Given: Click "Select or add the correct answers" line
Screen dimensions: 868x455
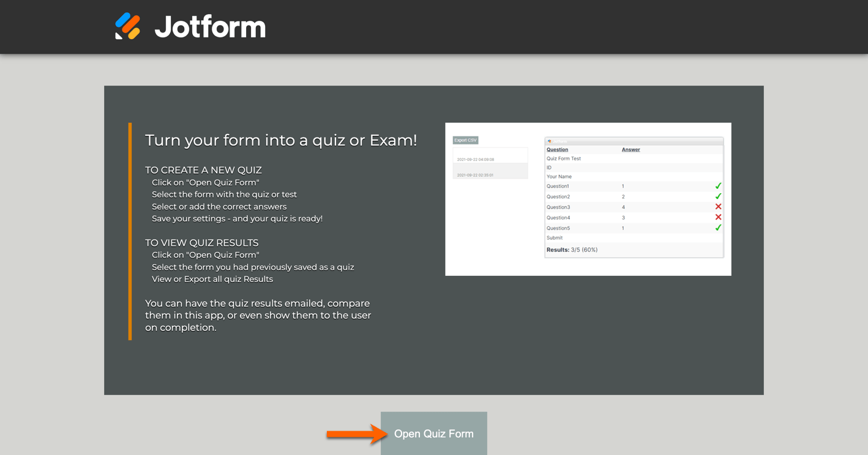Looking at the screenshot, I should tap(219, 207).
